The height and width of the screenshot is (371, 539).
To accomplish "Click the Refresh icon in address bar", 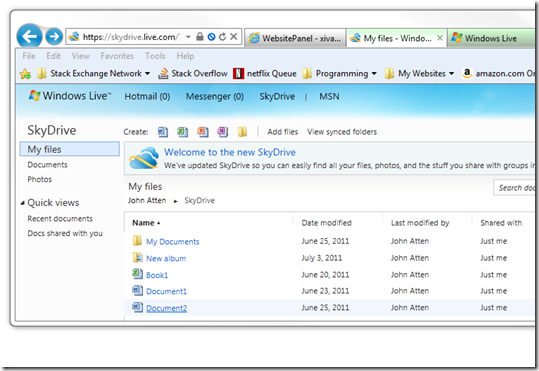I will coord(222,36).
